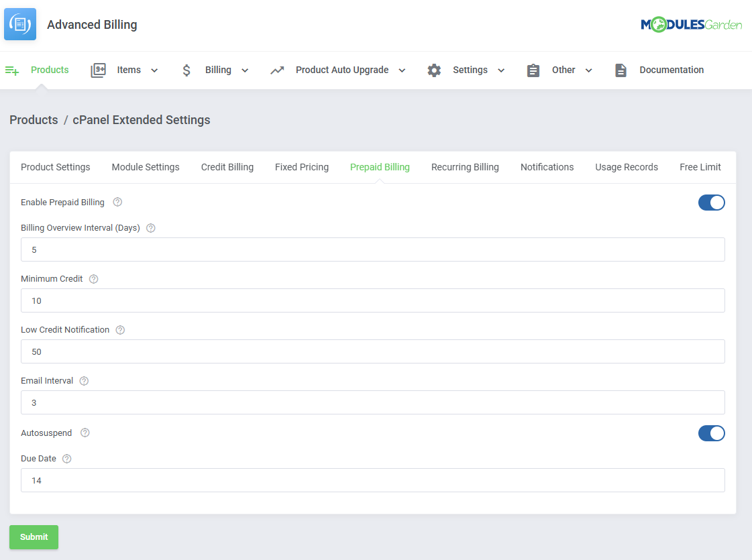Switch to the Notifications tab
Viewport: 752px width, 560px height.
pyautogui.click(x=547, y=167)
